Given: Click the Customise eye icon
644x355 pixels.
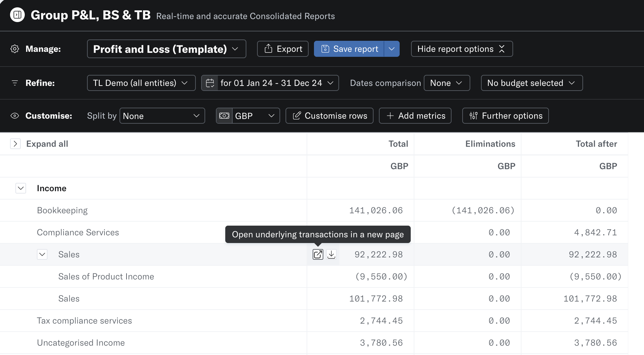Looking at the screenshot, I should coord(15,116).
